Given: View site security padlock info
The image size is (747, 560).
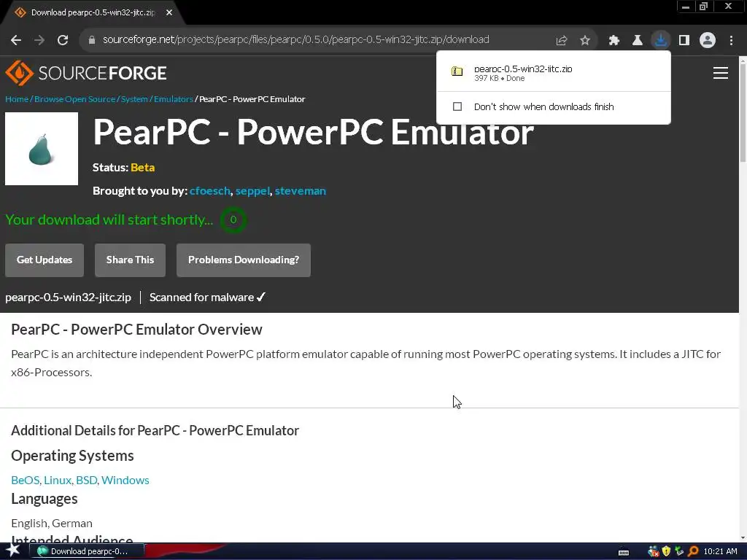Looking at the screenshot, I should coord(92,40).
